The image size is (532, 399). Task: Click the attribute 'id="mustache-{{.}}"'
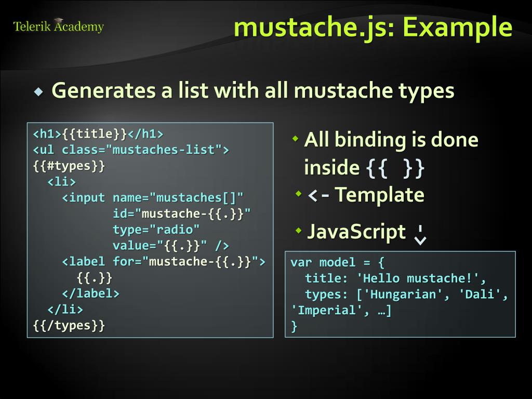click(x=181, y=214)
